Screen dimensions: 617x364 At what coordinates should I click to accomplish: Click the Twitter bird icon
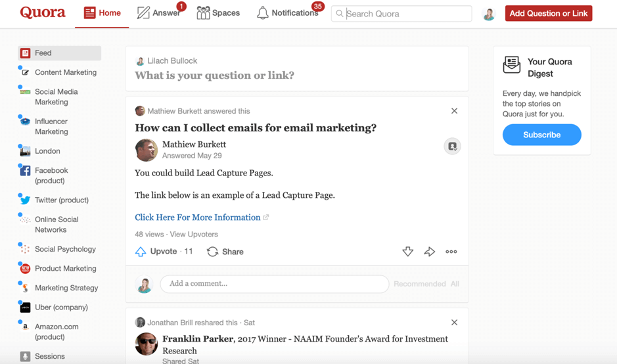pyautogui.click(x=25, y=200)
